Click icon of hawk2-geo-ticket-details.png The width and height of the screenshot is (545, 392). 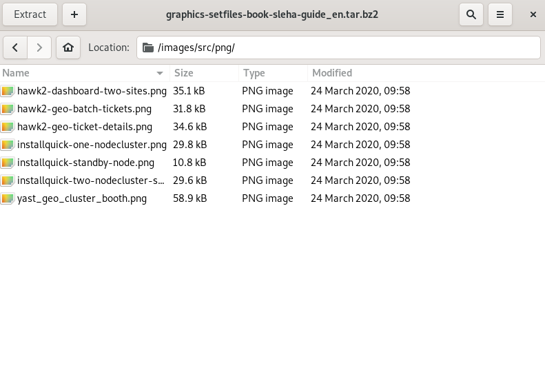(8, 127)
